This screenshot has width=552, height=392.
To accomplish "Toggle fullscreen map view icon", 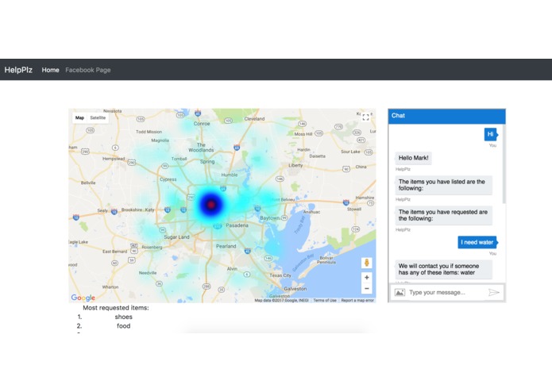I will 366,117.
